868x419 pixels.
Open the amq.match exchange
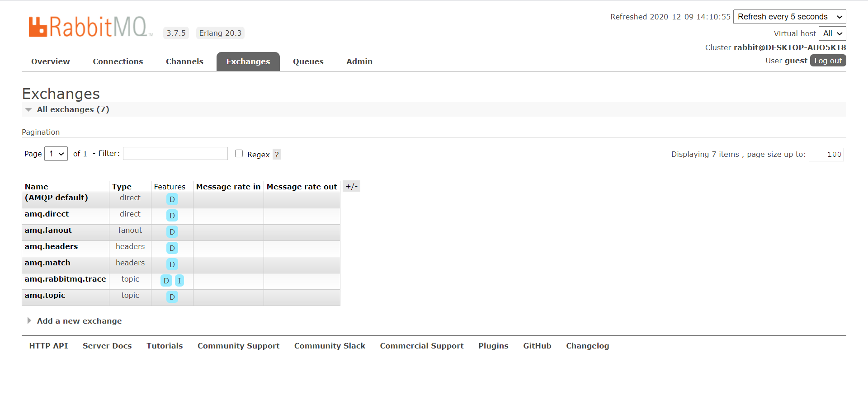(x=47, y=263)
